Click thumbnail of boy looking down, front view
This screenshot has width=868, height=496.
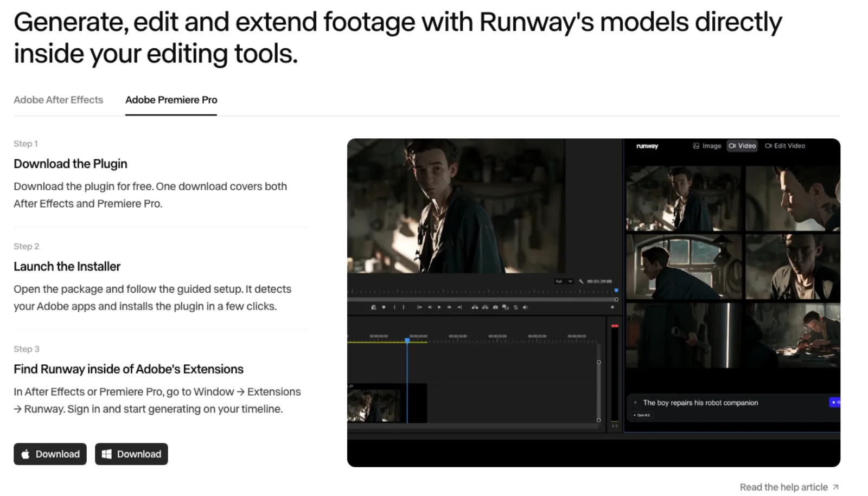click(793, 267)
